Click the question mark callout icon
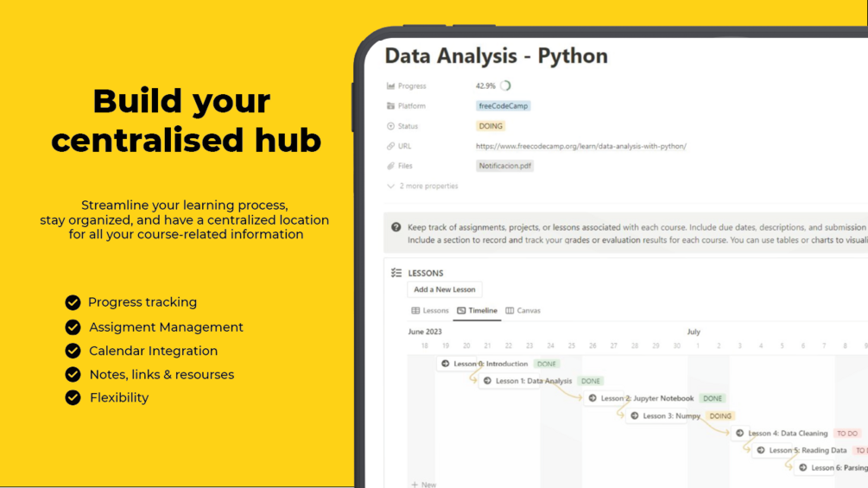868x488 pixels. pyautogui.click(x=396, y=227)
